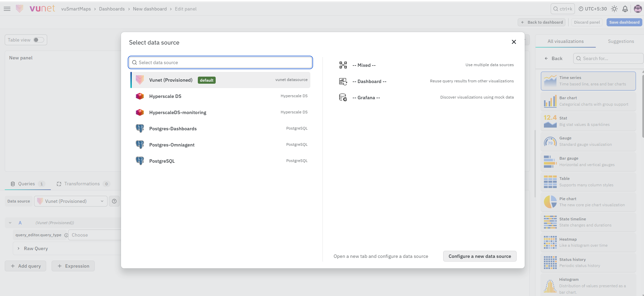
Task: Click query type info icon
Action: [x=66, y=235]
